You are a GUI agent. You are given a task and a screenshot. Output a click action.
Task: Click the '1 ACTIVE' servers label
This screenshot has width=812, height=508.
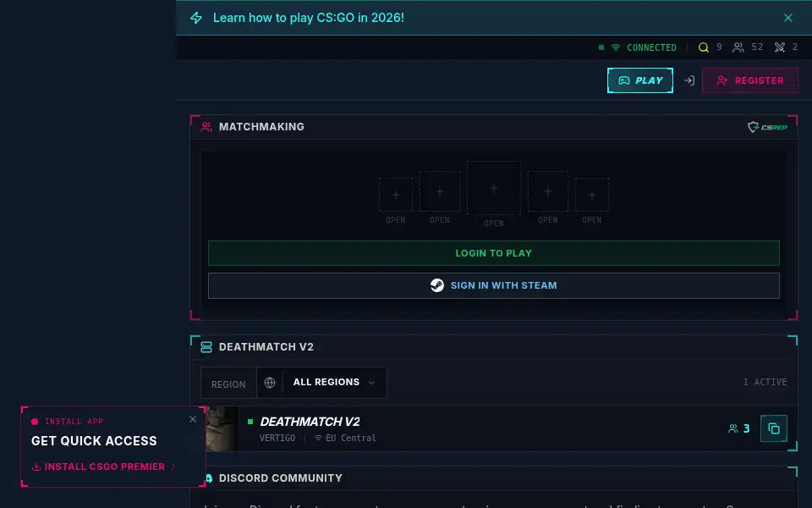point(765,382)
